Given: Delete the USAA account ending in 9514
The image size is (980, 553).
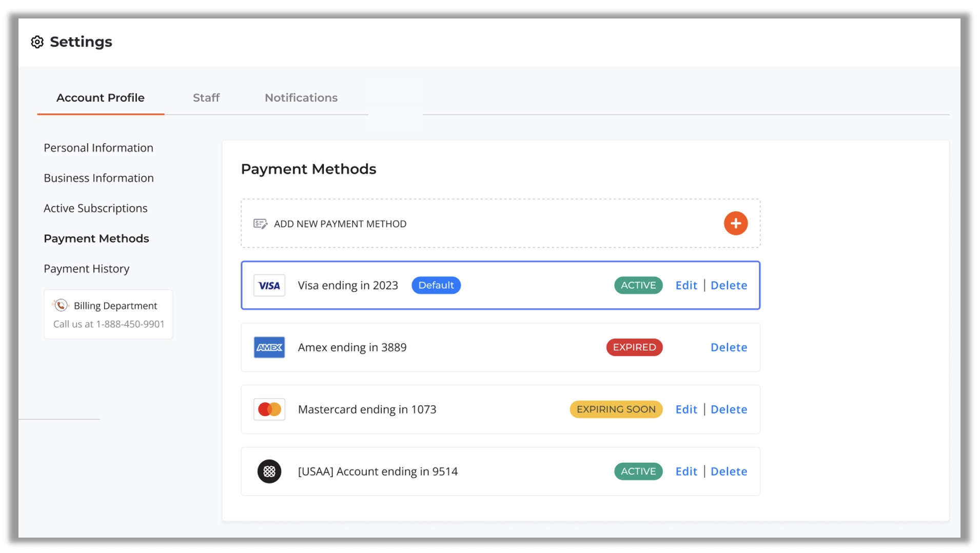Looking at the screenshot, I should 728,471.
